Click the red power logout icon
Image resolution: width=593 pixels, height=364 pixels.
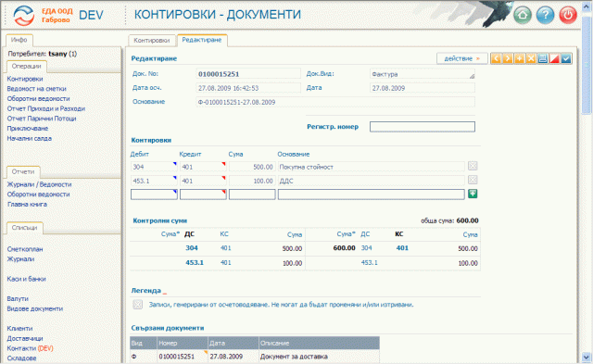coord(568,15)
